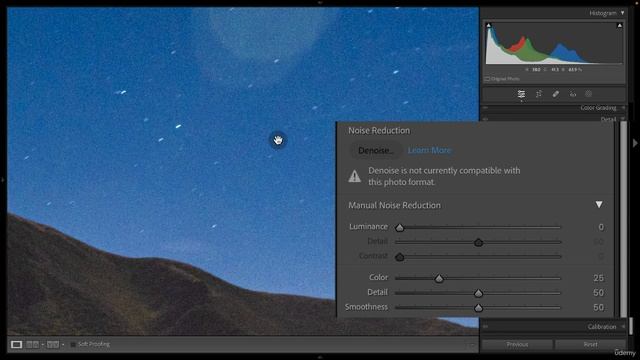Image resolution: width=640 pixels, height=360 pixels.
Task: Click the 'Noise Reduction' heading text
Action: (379, 131)
